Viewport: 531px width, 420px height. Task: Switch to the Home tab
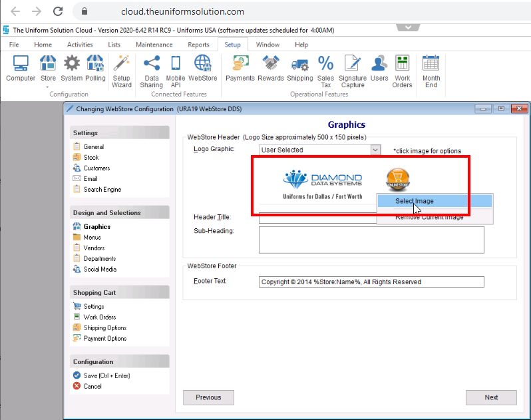pyautogui.click(x=43, y=45)
